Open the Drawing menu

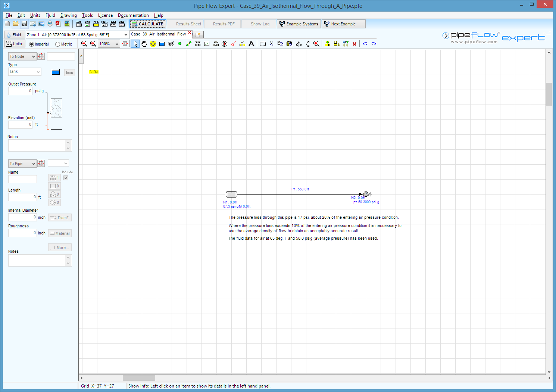click(x=69, y=15)
